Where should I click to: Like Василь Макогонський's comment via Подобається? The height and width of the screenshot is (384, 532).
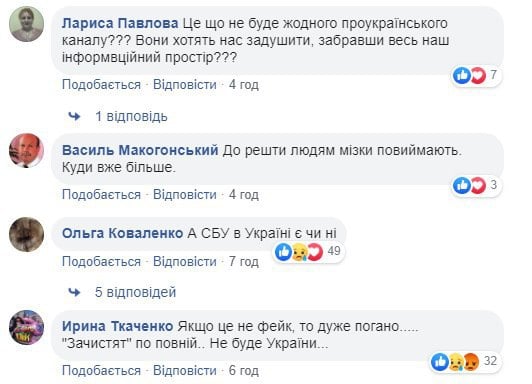click(101, 194)
